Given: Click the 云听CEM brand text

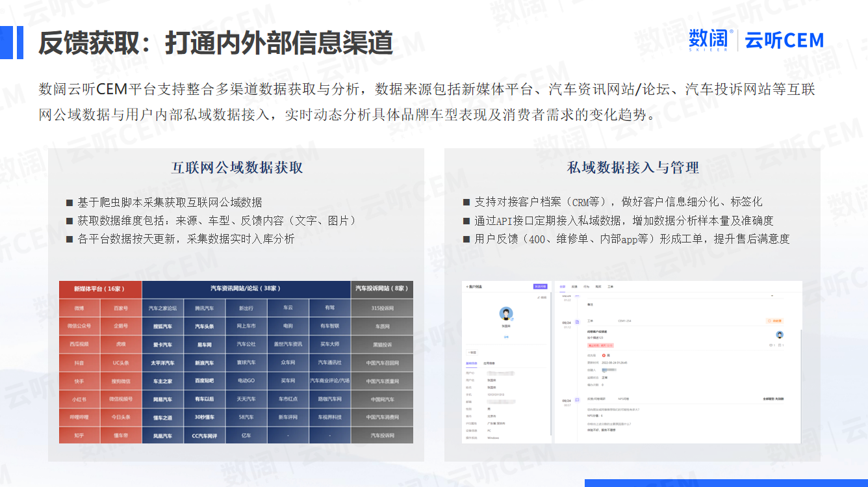Looking at the screenshot, I should coord(784,40).
